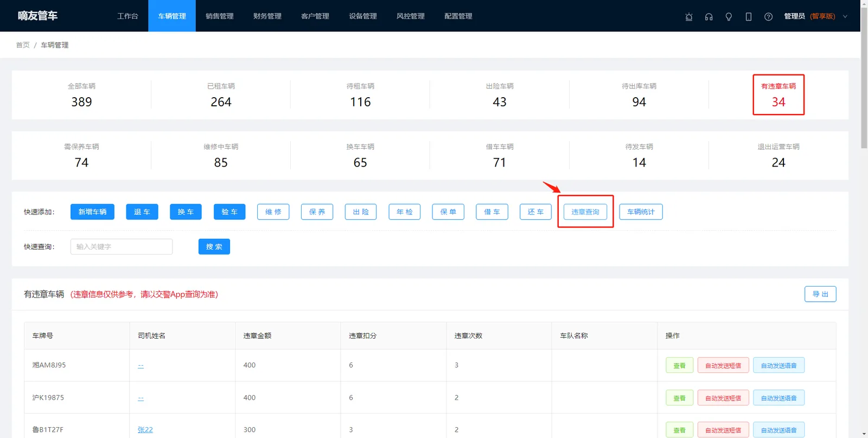
Task: Click the 维修 button
Action: 273,212
